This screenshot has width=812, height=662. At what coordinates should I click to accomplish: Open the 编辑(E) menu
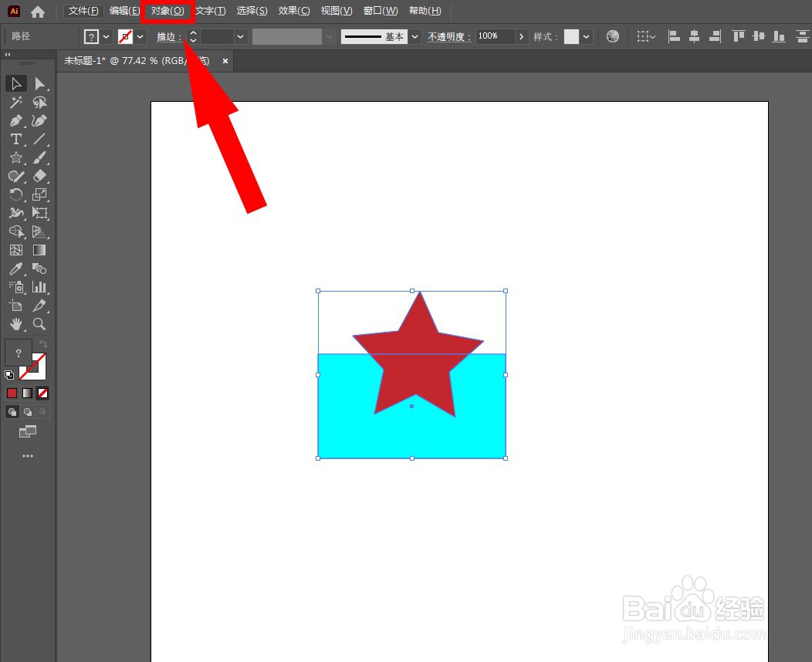click(x=125, y=11)
